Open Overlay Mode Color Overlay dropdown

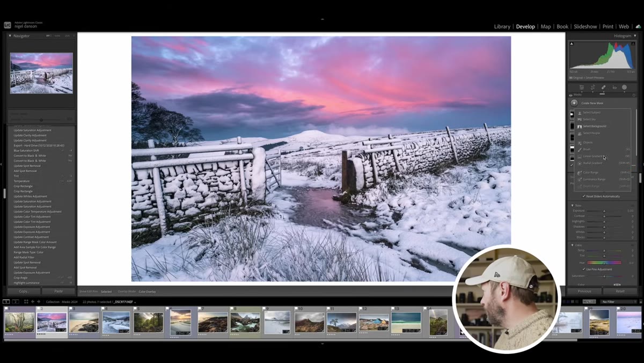[x=148, y=292]
